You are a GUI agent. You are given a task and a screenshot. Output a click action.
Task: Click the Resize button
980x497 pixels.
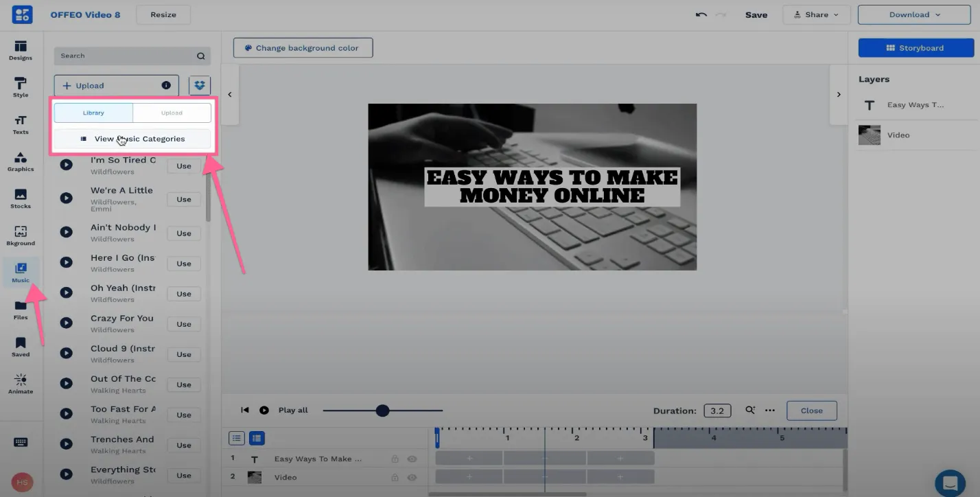tap(163, 14)
